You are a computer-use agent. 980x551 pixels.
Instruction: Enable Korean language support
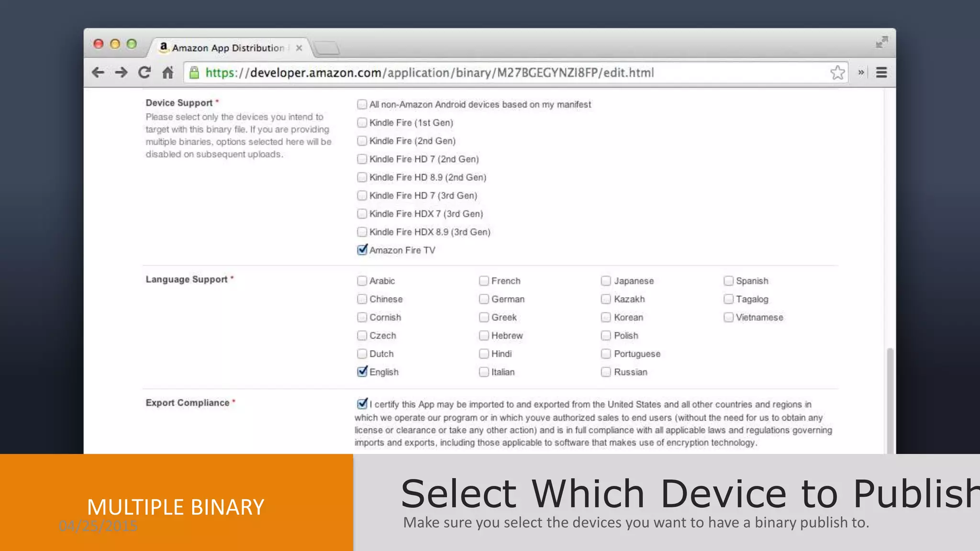pyautogui.click(x=606, y=317)
